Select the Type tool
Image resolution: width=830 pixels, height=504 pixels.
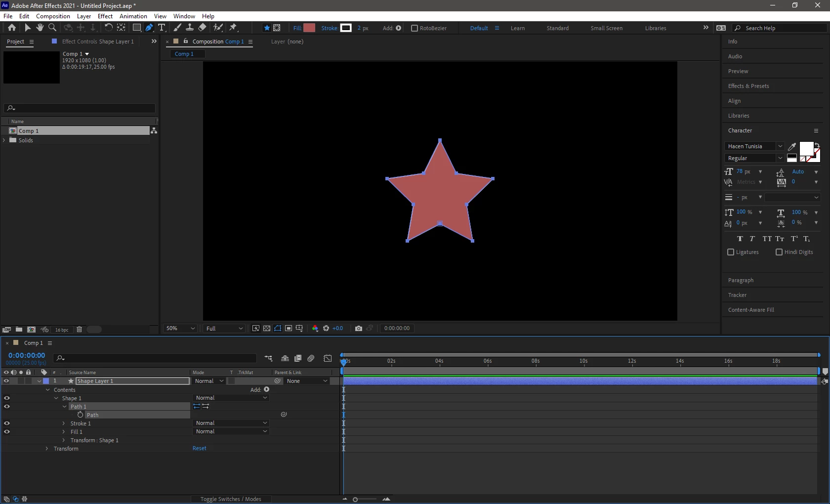tap(162, 28)
